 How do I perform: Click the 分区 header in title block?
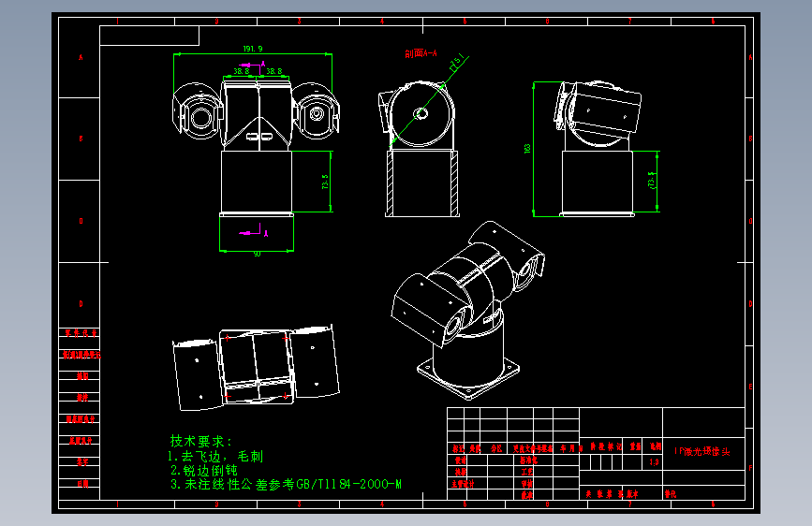496,448
